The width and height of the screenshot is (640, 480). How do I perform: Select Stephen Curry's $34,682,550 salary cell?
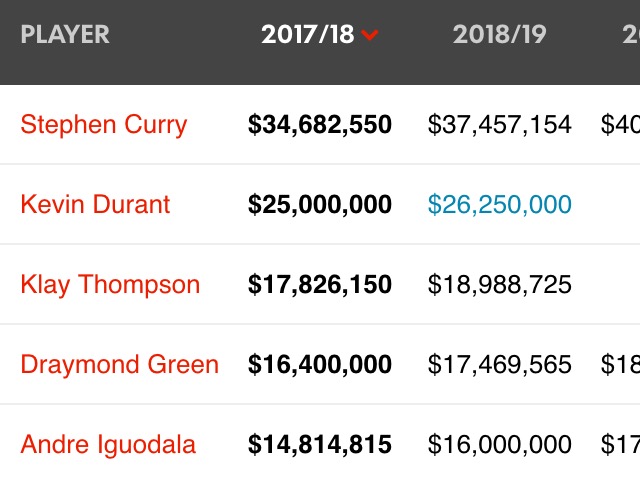click(x=320, y=124)
